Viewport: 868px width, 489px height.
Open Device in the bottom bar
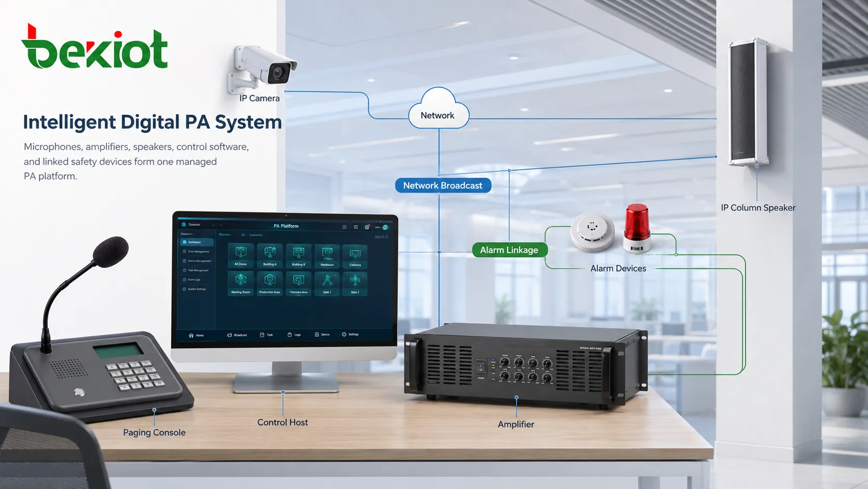point(322,335)
